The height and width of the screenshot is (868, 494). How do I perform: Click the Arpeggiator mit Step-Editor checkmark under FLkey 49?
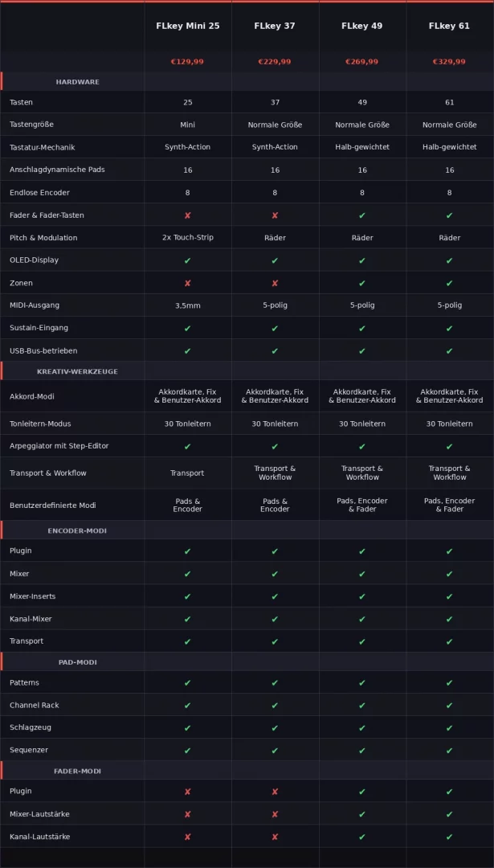tap(362, 446)
